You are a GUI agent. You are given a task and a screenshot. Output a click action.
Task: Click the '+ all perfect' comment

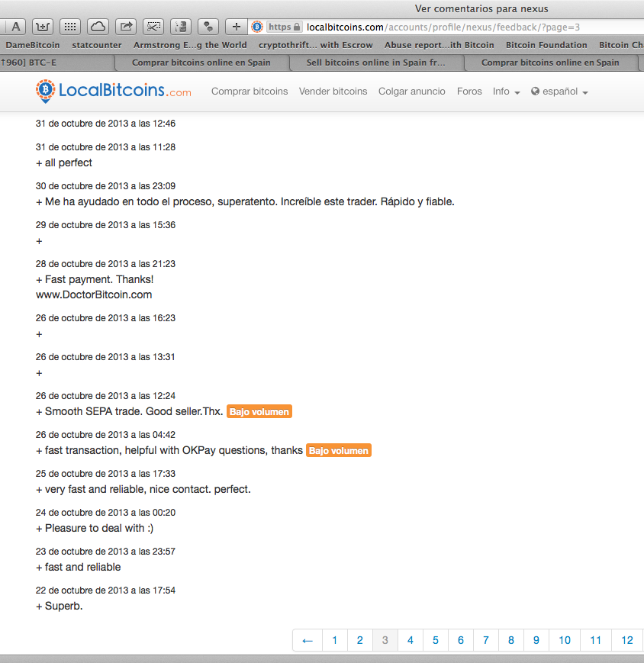click(x=64, y=163)
